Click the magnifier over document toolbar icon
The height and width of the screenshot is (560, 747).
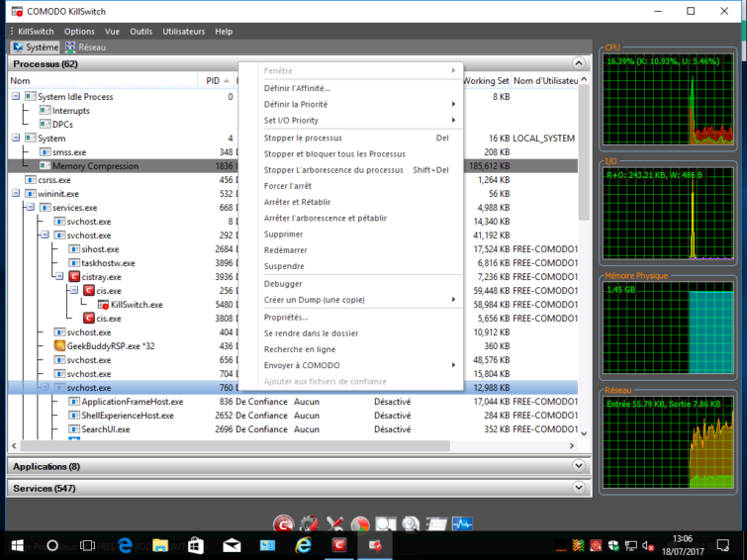[x=386, y=524]
